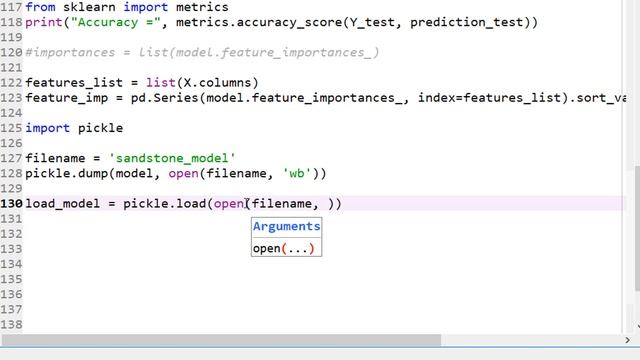This screenshot has height=360, width=640.
Task: Click 'pickle.load' on line 130
Action: pyautogui.click(x=164, y=203)
